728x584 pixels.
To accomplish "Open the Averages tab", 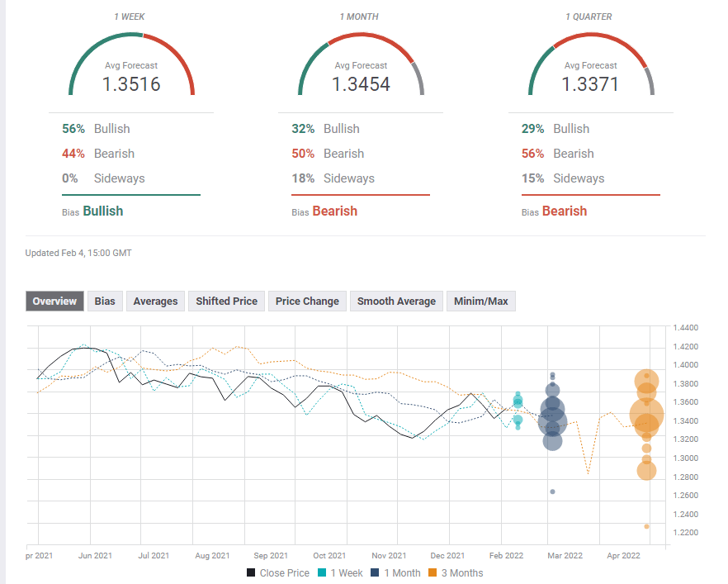I will pyautogui.click(x=155, y=301).
